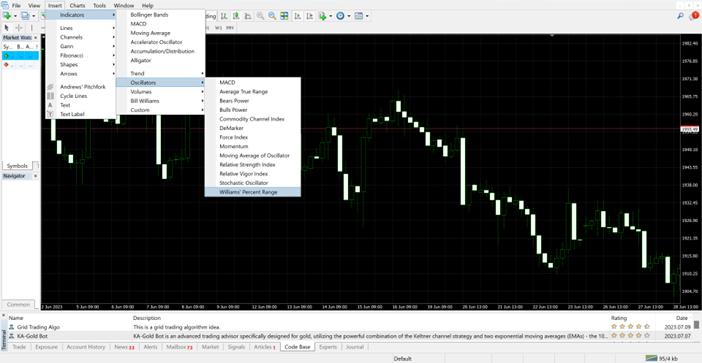Select the vertical line drawing tool
Image resolution: width=702 pixels, height=363 pixels.
coord(31,28)
